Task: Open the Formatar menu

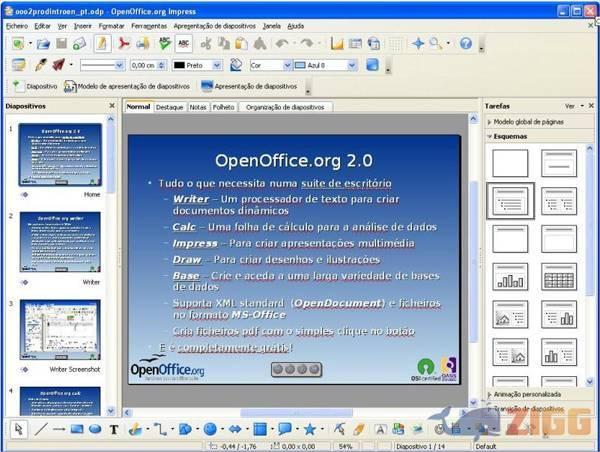Action: (111, 26)
